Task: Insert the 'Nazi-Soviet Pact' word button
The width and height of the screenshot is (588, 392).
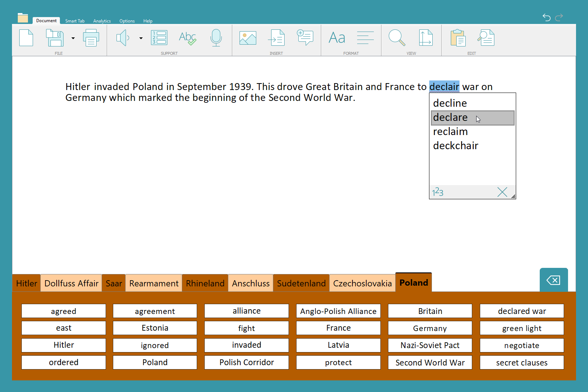Action: pyautogui.click(x=430, y=345)
